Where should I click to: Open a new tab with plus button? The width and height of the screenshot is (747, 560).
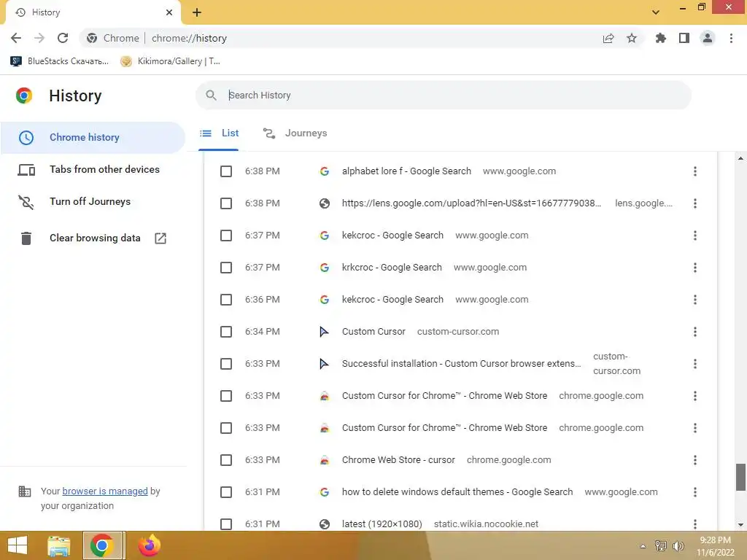pos(197,12)
